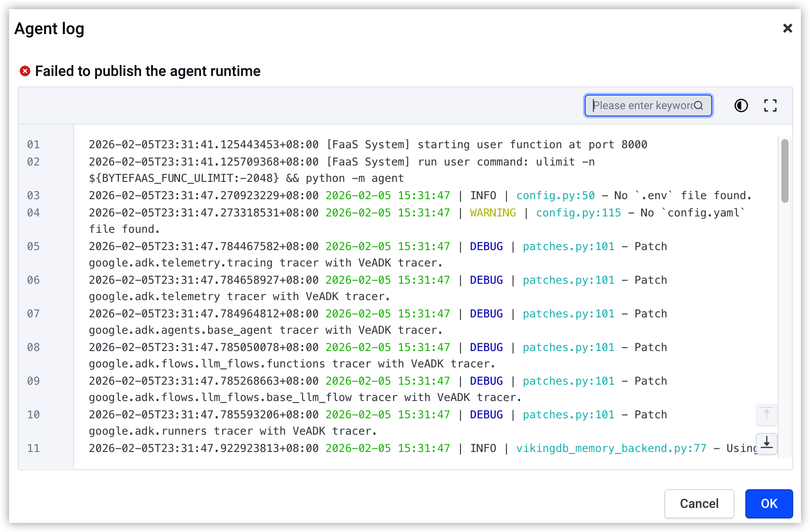
Task: Click config.py:50 in line 03
Action: (556, 196)
